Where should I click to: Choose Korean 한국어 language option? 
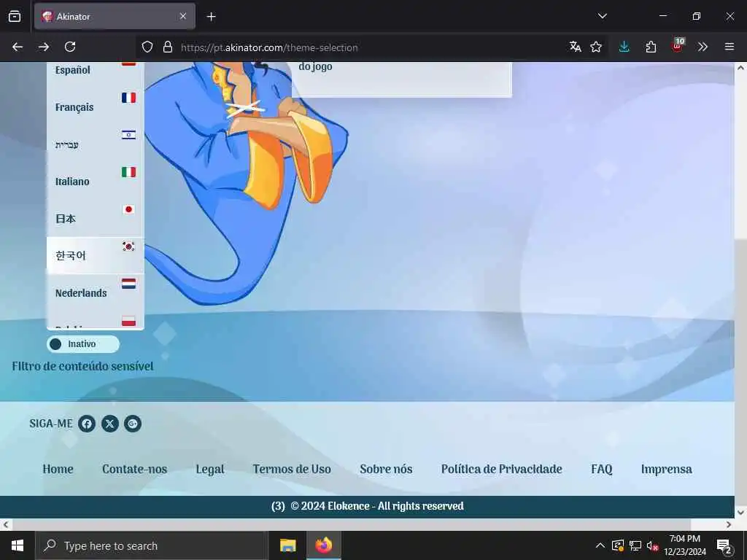coord(96,256)
